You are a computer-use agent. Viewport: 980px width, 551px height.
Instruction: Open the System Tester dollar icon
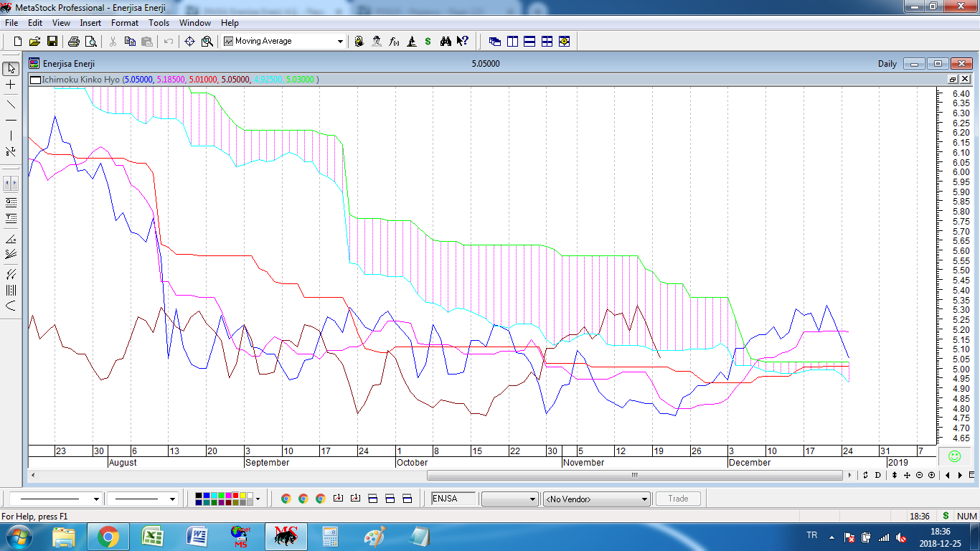click(428, 42)
